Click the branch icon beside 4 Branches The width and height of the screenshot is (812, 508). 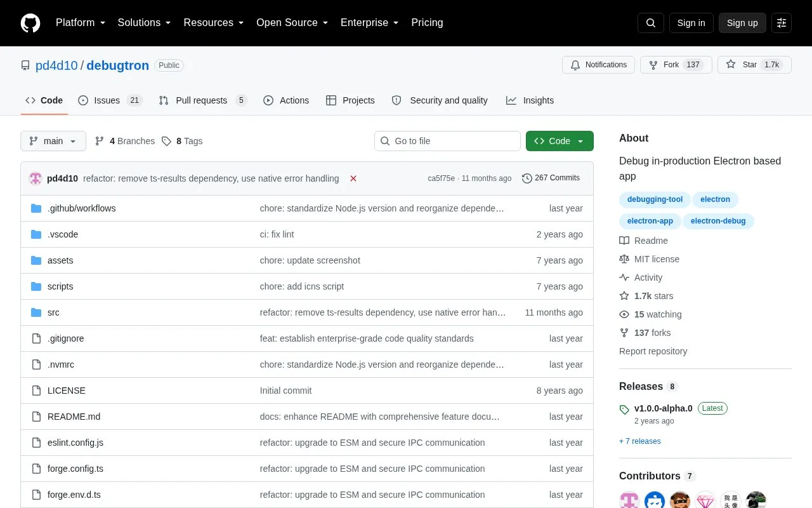click(100, 141)
